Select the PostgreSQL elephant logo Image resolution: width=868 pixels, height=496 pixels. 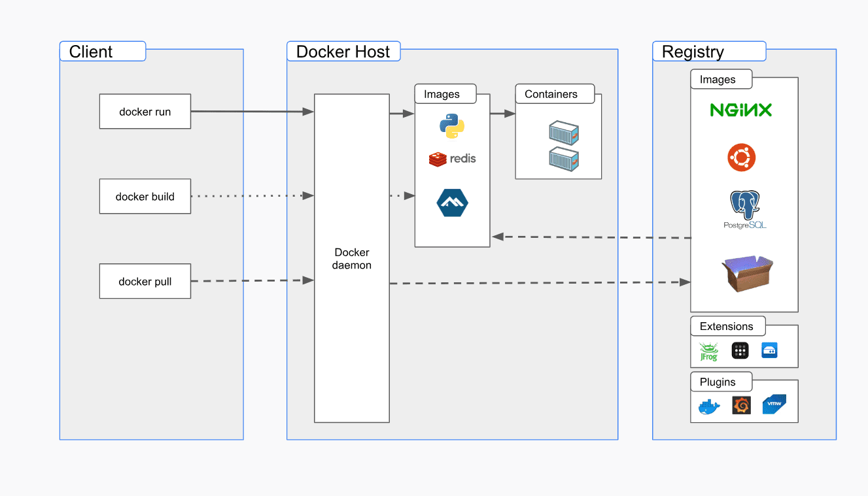[745, 210]
